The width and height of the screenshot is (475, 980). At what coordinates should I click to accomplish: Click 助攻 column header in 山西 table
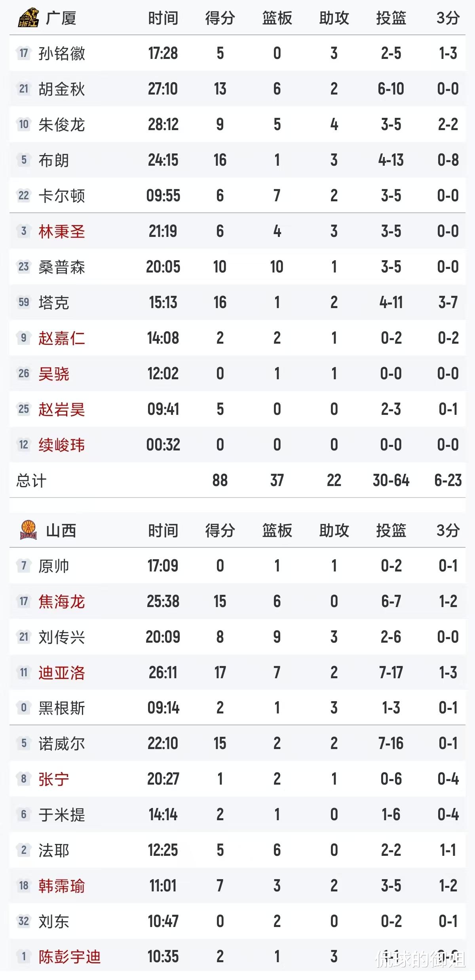pos(334,531)
